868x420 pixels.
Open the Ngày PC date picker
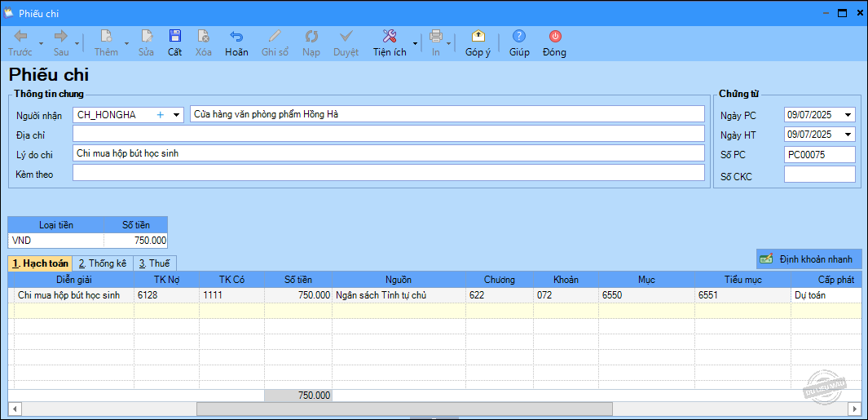point(848,115)
